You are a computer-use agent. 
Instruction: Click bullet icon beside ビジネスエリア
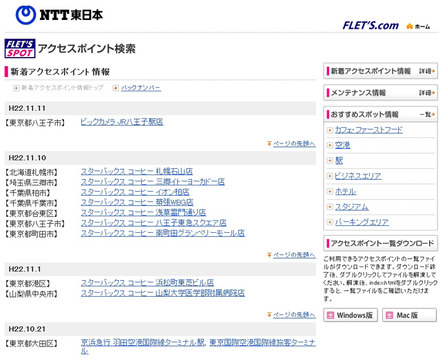pyautogui.click(x=330, y=176)
